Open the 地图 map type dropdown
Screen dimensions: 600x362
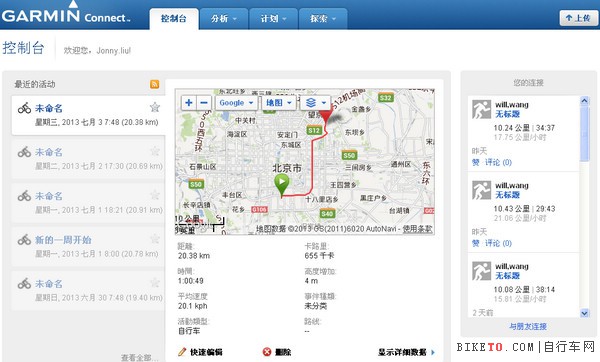pyautogui.click(x=279, y=103)
